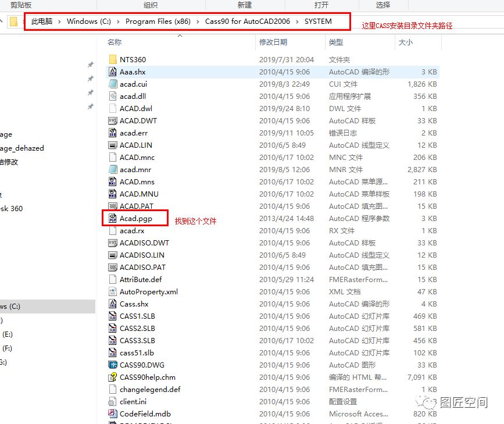The image size is (504, 424).
Task: Select the ACAD.dwl file name
Action: [x=136, y=108]
